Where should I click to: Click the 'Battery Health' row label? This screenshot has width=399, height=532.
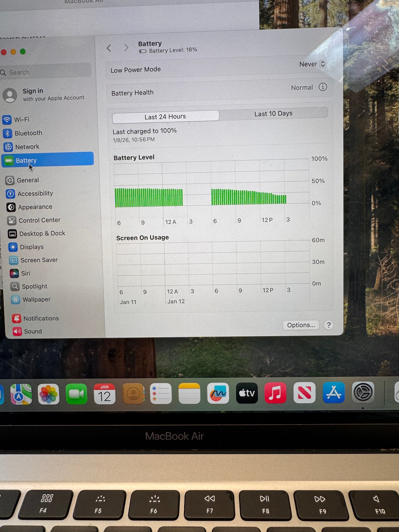click(x=133, y=93)
